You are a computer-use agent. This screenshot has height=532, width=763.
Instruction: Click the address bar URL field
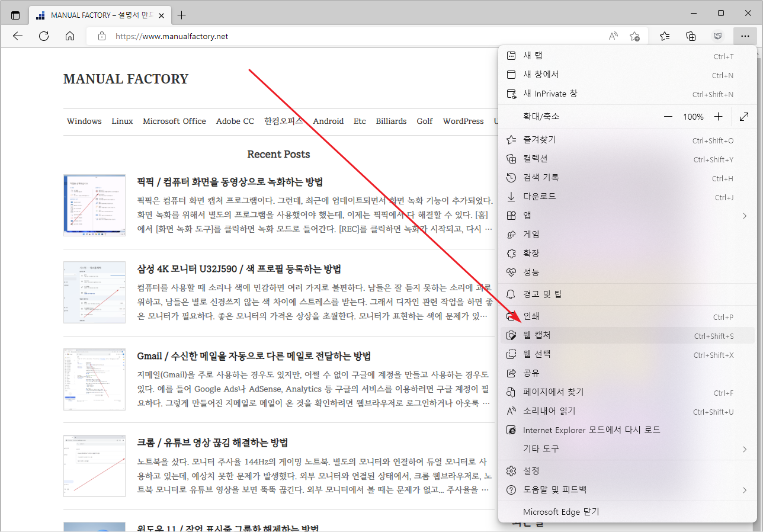coord(366,36)
